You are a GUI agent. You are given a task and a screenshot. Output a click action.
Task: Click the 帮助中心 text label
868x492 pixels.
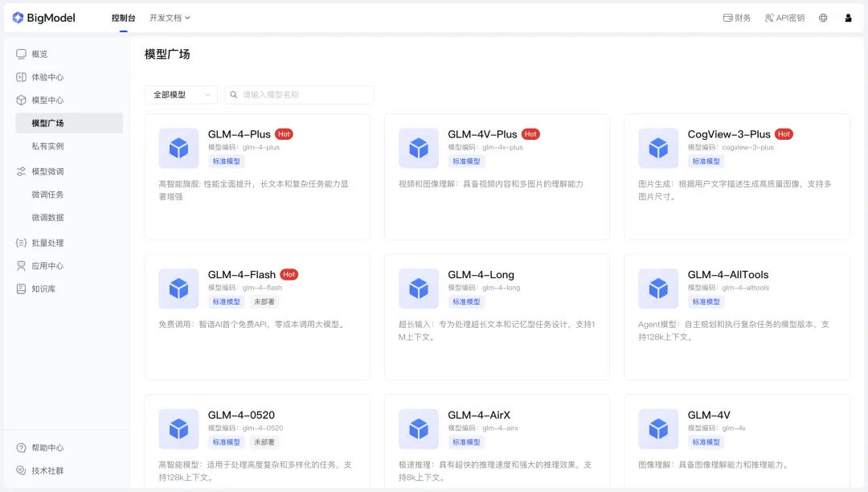click(47, 448)
